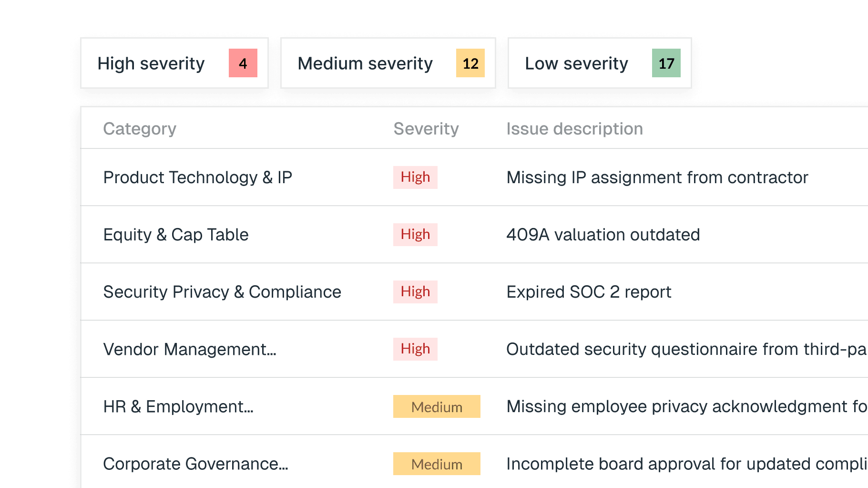The image size is (868, 488).
Task: Click the High badge on Equity & Cap Table
Action: click(x=415, y=234)
